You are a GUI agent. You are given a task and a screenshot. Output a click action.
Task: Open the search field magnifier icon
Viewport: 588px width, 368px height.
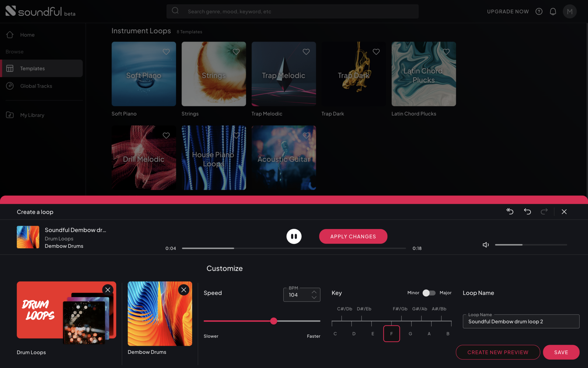[x=175, y=11]
